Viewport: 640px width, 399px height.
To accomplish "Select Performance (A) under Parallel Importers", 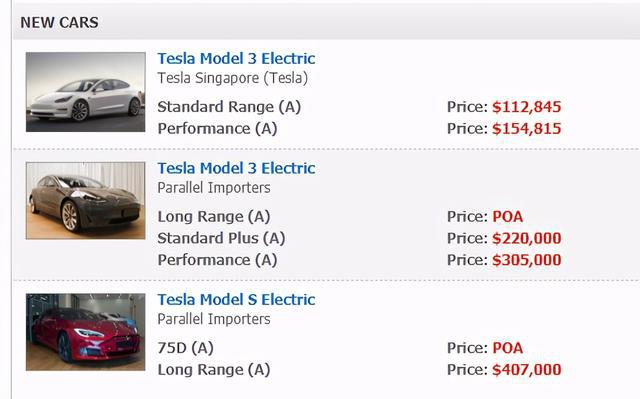I will (217, 260).
